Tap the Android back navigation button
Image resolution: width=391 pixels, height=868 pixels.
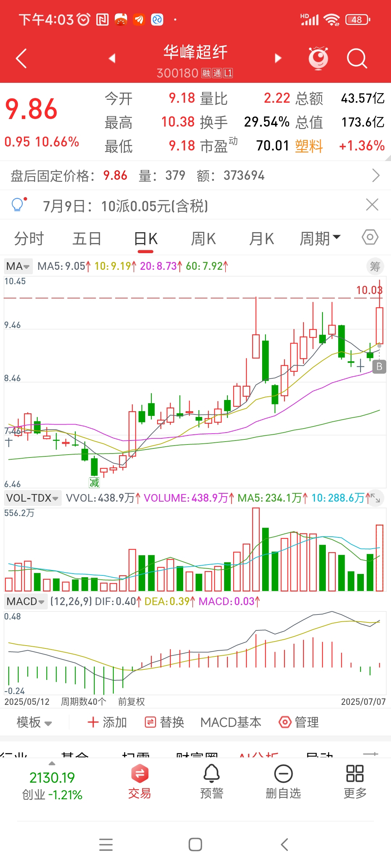click(x=285, y=844)
